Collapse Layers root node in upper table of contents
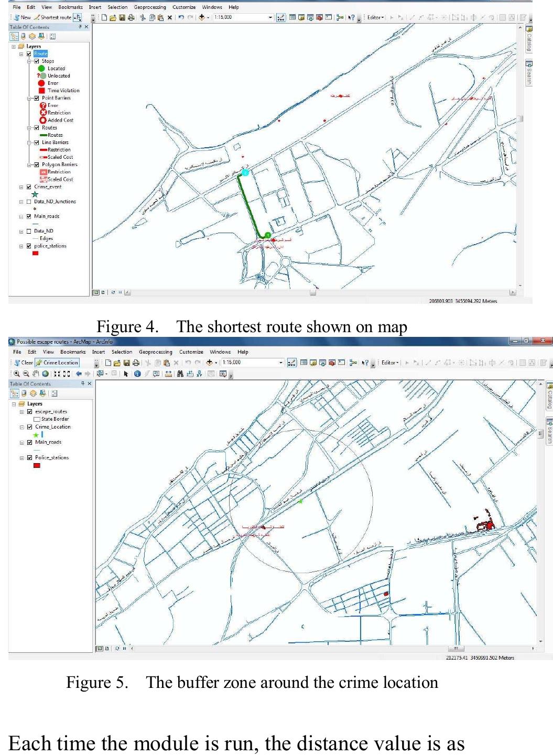The width and height of the screenshot is (553, 756). [x=14, y=46]
